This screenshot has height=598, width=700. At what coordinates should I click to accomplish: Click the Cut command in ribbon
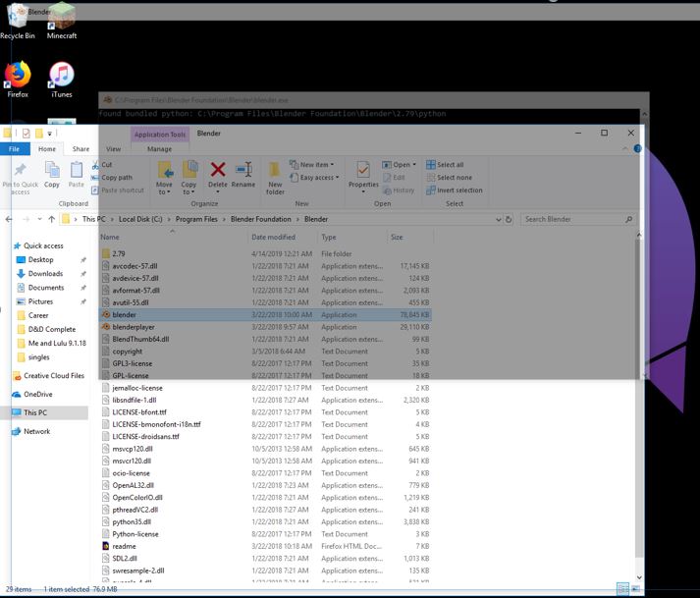point(103,165)
